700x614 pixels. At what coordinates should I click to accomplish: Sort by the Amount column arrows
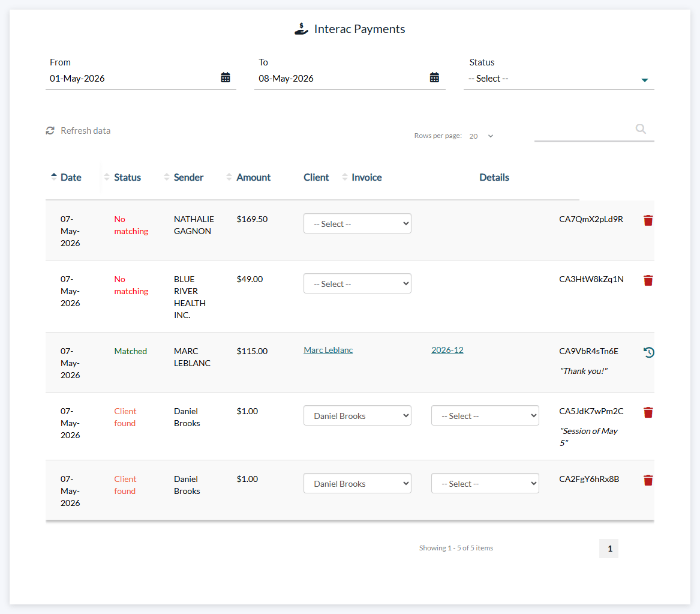(x=229, y=177)
